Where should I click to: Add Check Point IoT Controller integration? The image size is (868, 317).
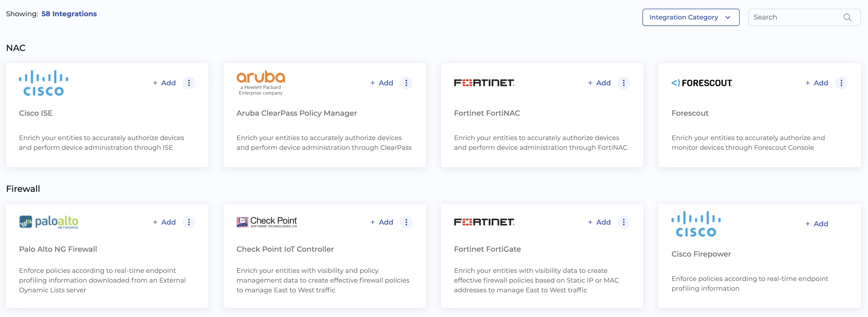tap(381, 222)
